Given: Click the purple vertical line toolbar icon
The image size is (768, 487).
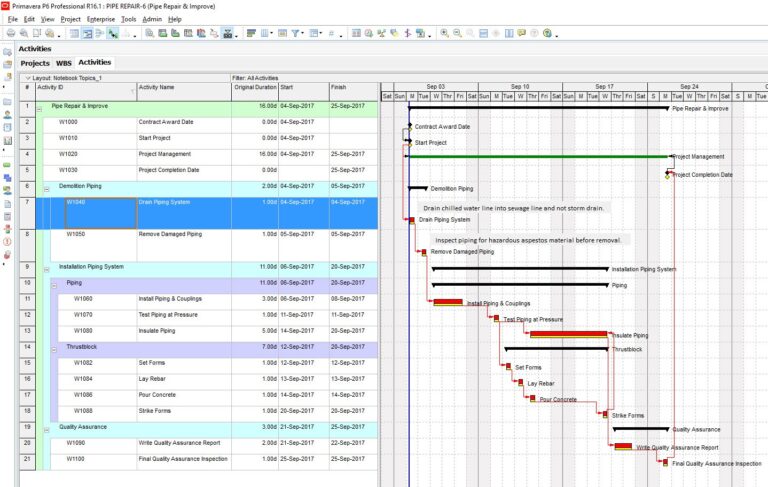Looking at the screenshot, I should [408, 33].
